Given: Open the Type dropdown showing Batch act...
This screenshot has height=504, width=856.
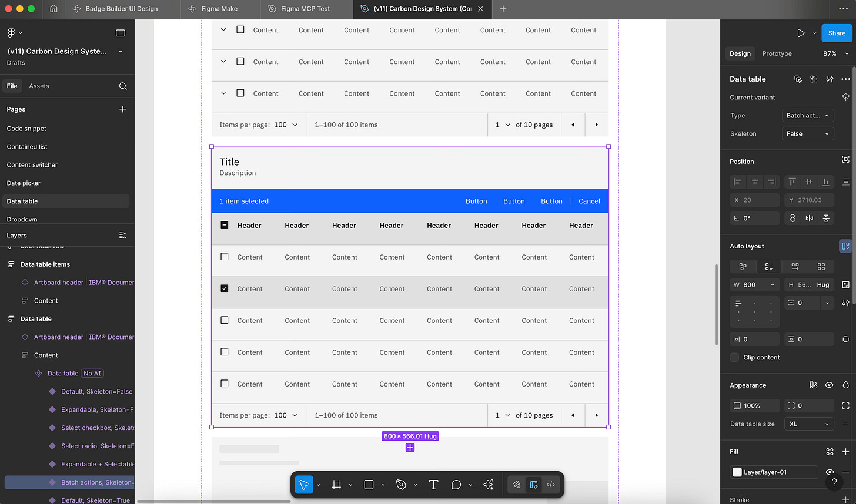Looking at the screenshot, I should point(808,115).
